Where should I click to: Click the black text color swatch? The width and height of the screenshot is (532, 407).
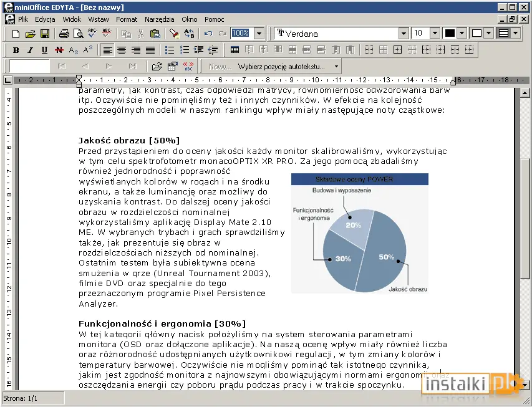pos(450,33)
